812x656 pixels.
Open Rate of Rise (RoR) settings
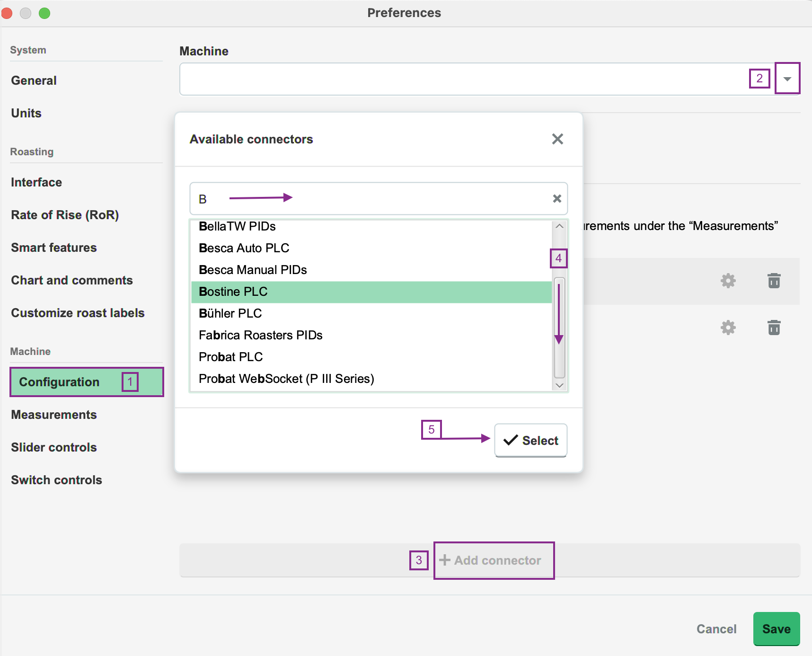(65, 215)
